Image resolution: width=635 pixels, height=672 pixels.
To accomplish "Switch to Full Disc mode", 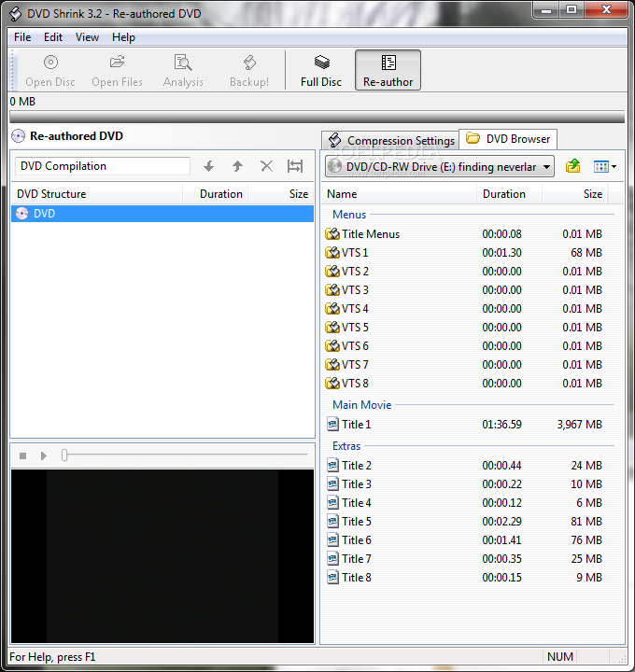I will point(321,70).
